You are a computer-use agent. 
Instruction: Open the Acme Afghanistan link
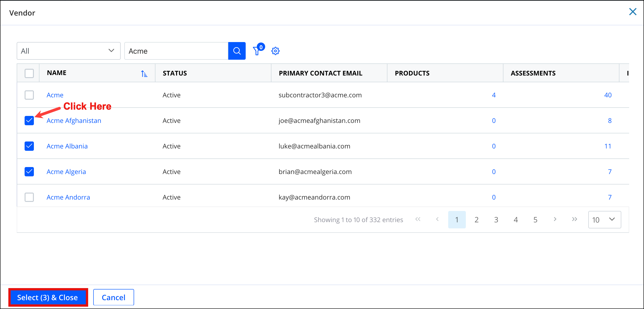(x=74, y=120)
